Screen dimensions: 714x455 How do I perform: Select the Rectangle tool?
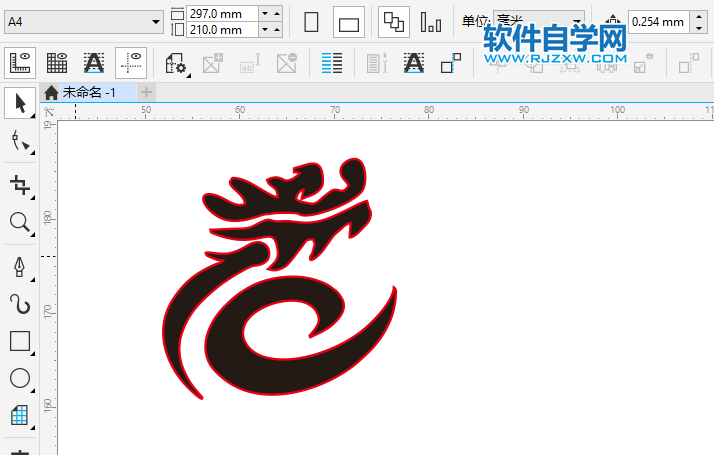click(20, 341)
